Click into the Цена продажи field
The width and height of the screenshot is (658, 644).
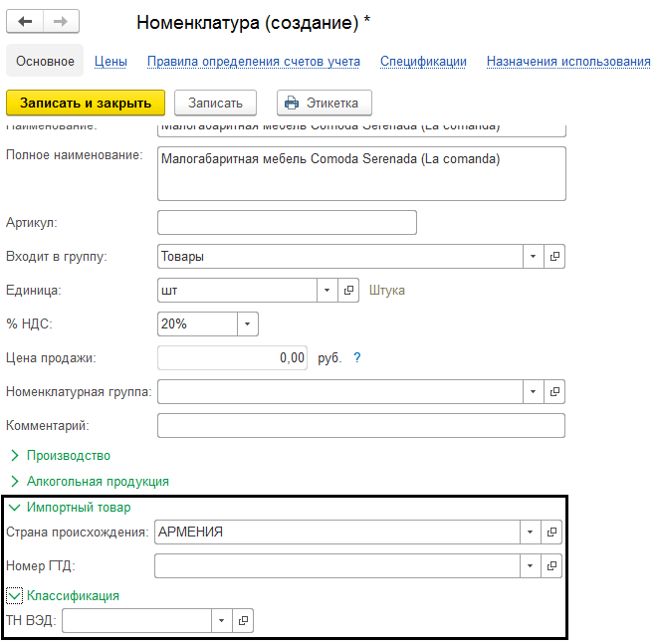click(x=233, y=358)
